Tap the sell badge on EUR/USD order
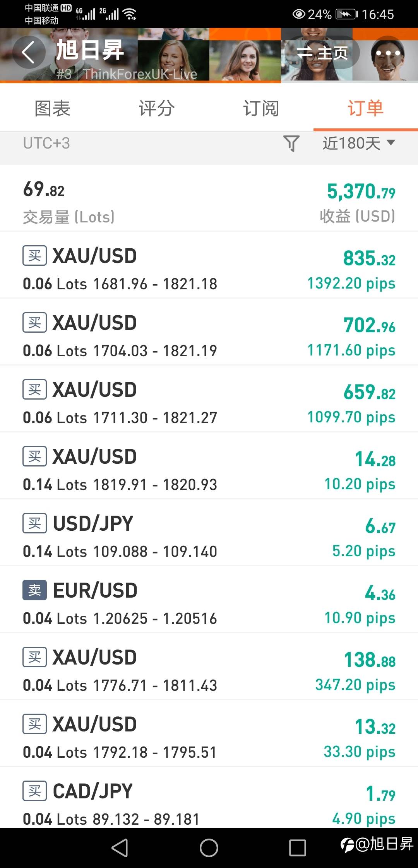The image size is (418, 868). click(34, 590)
